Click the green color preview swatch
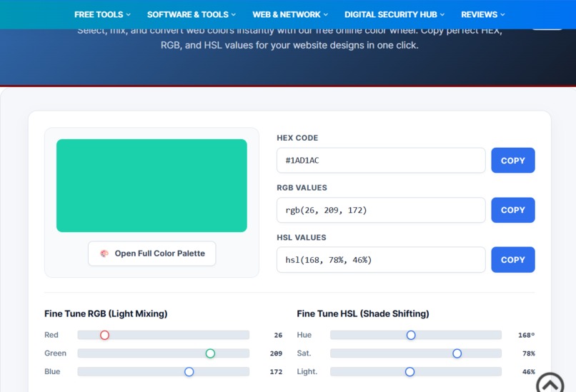The image size is (576, 392). 152,186
